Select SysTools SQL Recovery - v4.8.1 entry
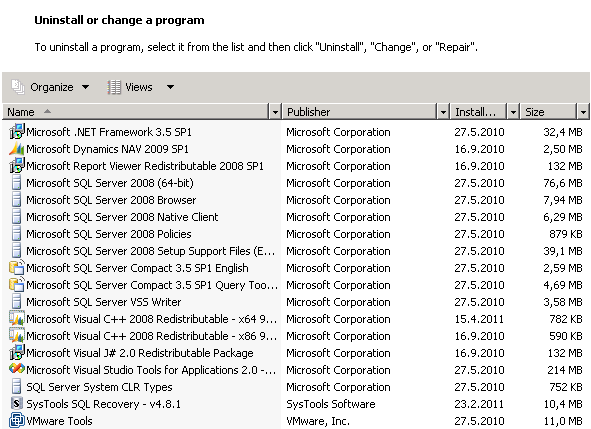 tap(104, 404)
